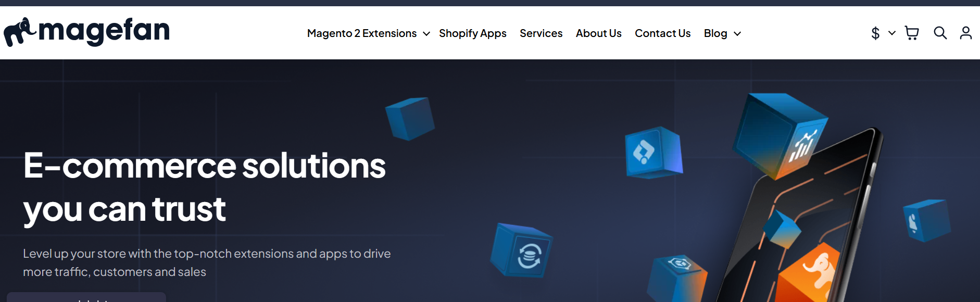Screen dimensions: 980x302
Task: Open the search magnifier icon
Action: 940,33
